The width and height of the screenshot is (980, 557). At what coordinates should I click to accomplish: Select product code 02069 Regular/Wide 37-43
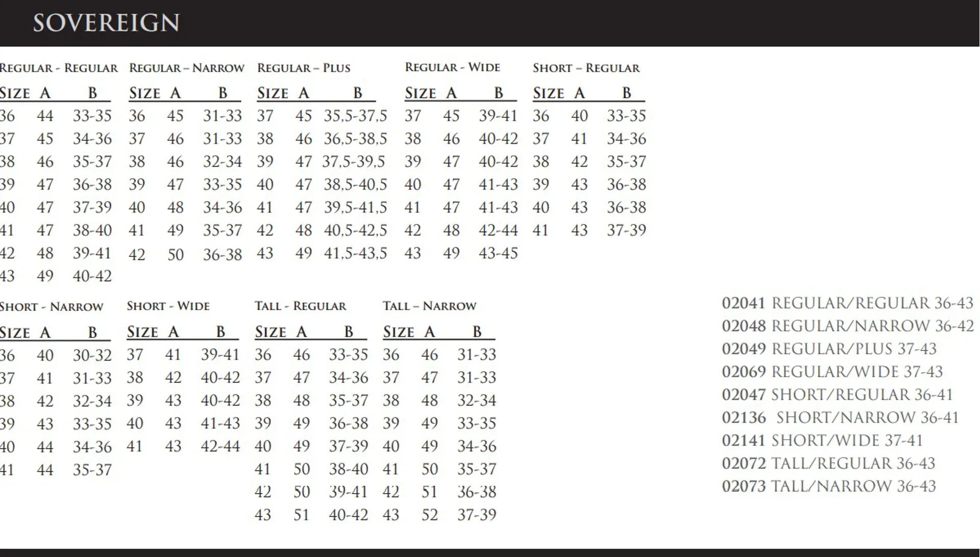(x=832, y=372)
